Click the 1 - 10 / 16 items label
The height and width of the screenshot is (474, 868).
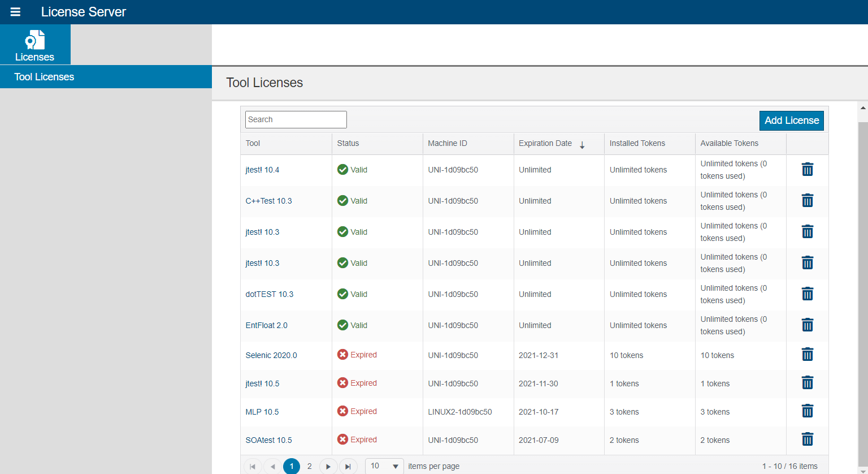(790, 466)
